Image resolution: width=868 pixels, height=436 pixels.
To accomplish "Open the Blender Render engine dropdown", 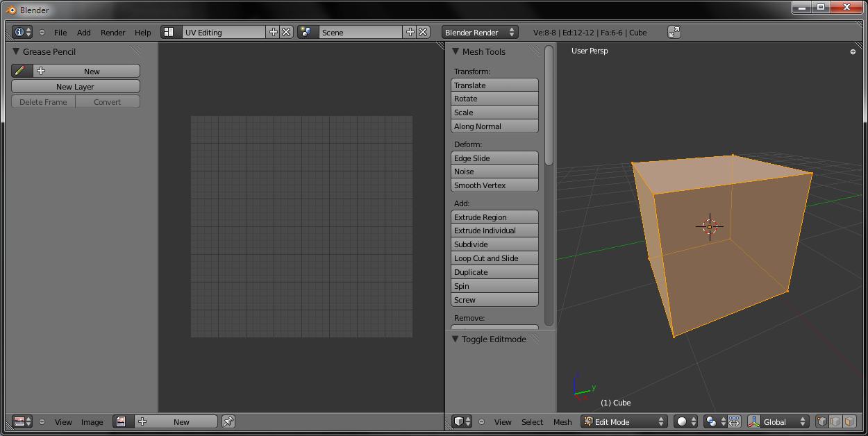I will coord(480,32).
